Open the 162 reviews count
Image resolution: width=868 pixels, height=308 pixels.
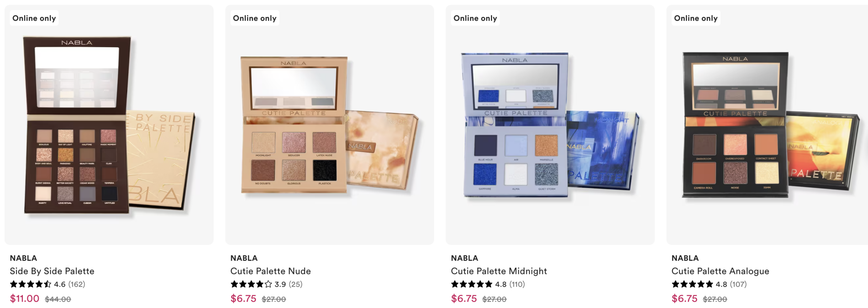pos(77,284)
